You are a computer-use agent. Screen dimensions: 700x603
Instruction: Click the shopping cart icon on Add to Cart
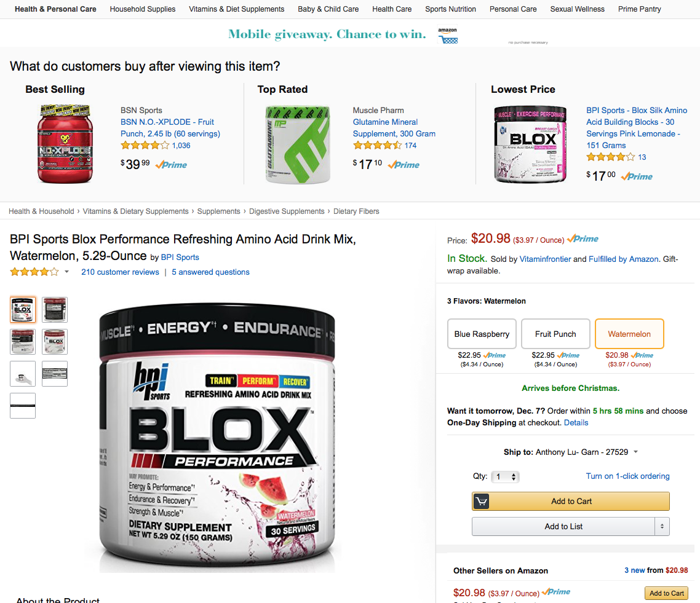point(481,502)
